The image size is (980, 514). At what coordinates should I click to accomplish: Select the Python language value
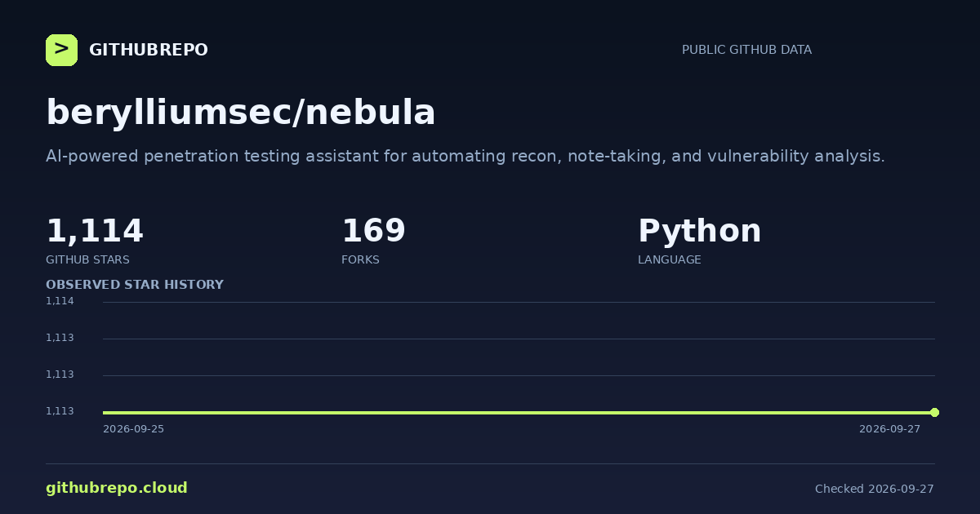pyautogui.click(x=699, y=231)
